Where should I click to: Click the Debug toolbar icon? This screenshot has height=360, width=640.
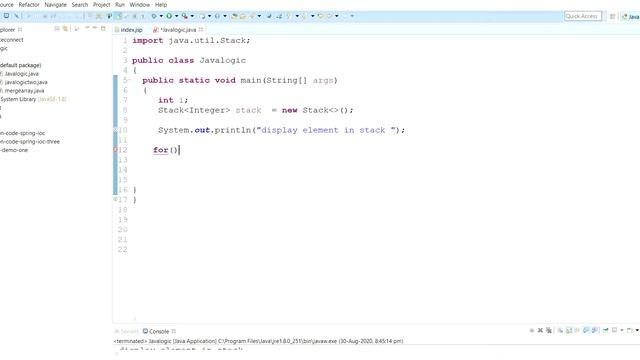tap(154, 16)
